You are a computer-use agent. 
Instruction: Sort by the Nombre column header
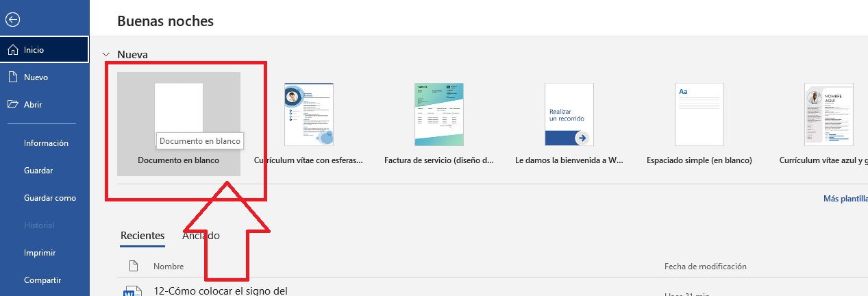[169, 267]
